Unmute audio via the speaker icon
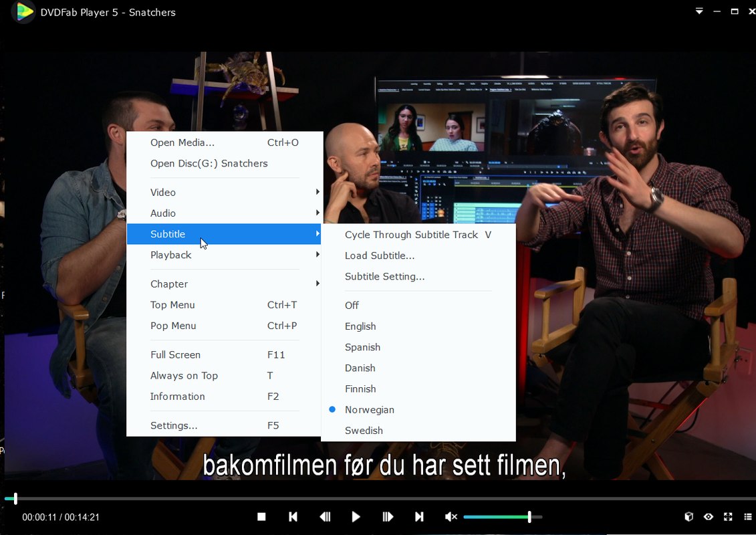This screenshot has width=756, height=535. point(451,517)
